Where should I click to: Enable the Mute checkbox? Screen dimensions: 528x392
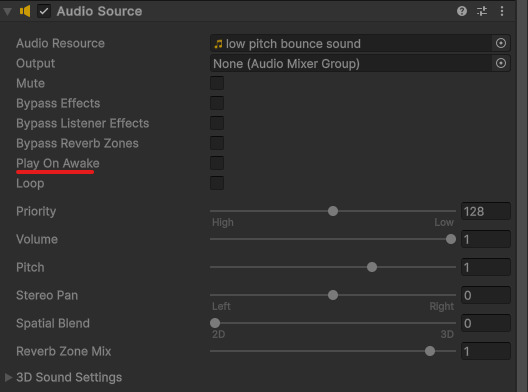[x=217, y=83]
